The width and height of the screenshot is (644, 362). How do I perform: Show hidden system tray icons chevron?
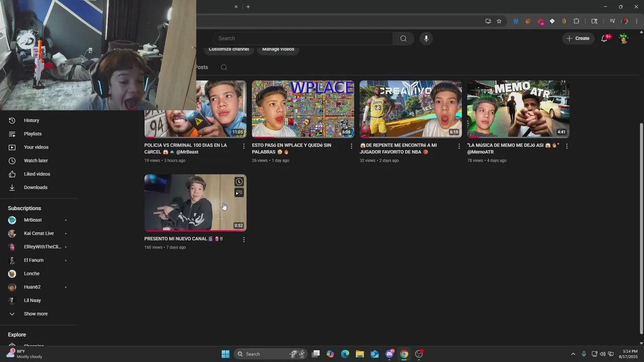[x=573, y=354]
